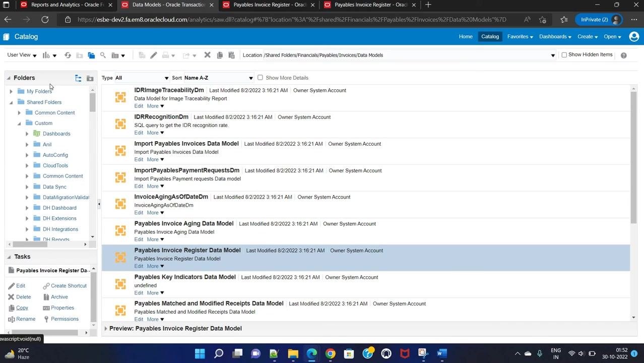Switch to Data Models Oracle Transactional browser tab
Screen dimensions: 644x363
pyautogui.click(x=168, y=5)
